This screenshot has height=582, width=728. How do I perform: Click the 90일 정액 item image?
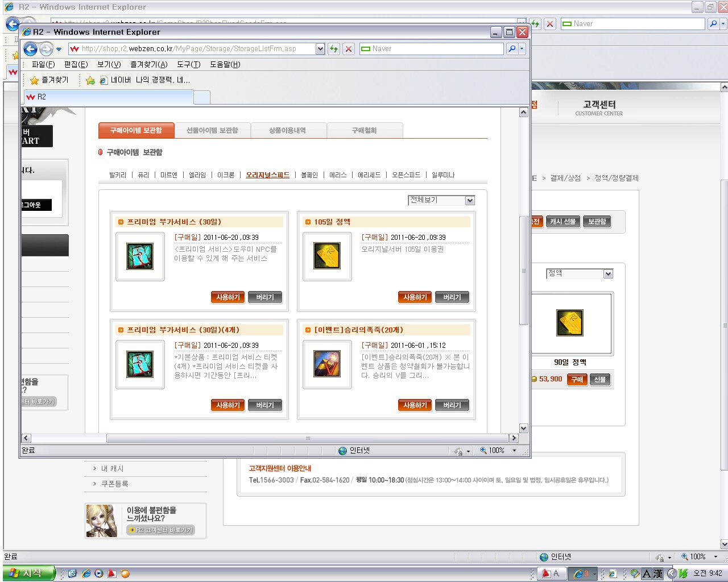(x=570, y=323)
